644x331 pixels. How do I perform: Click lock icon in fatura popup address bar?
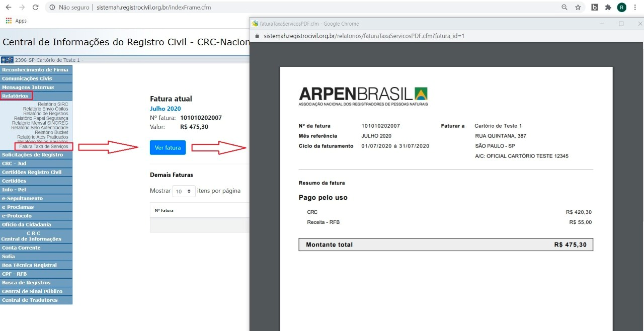pos(256,36)
